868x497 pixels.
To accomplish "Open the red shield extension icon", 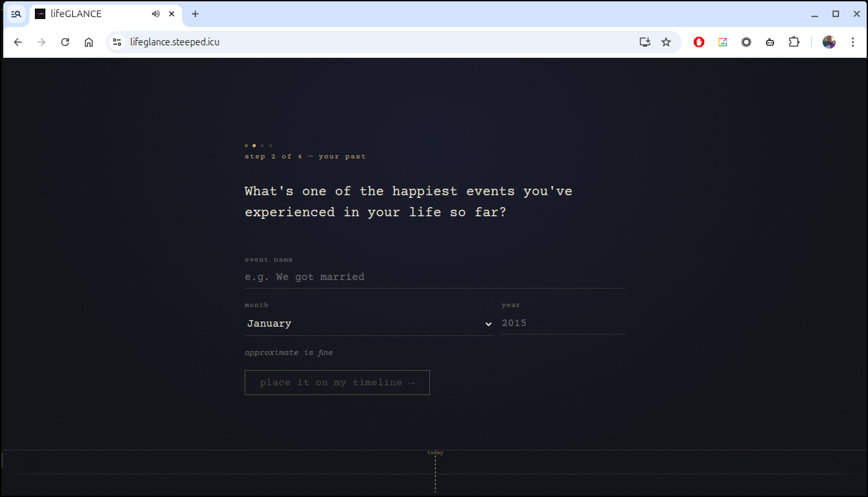I will tap(699, 42).
